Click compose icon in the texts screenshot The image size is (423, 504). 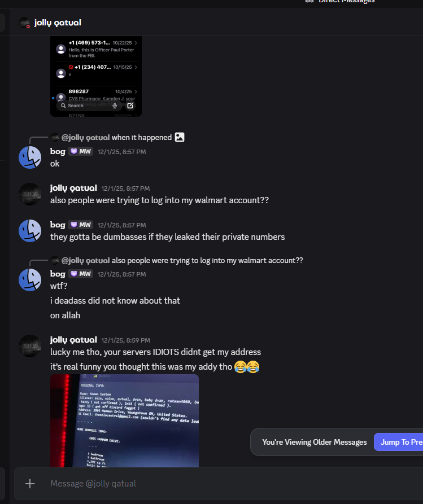(x=130, y=106)
